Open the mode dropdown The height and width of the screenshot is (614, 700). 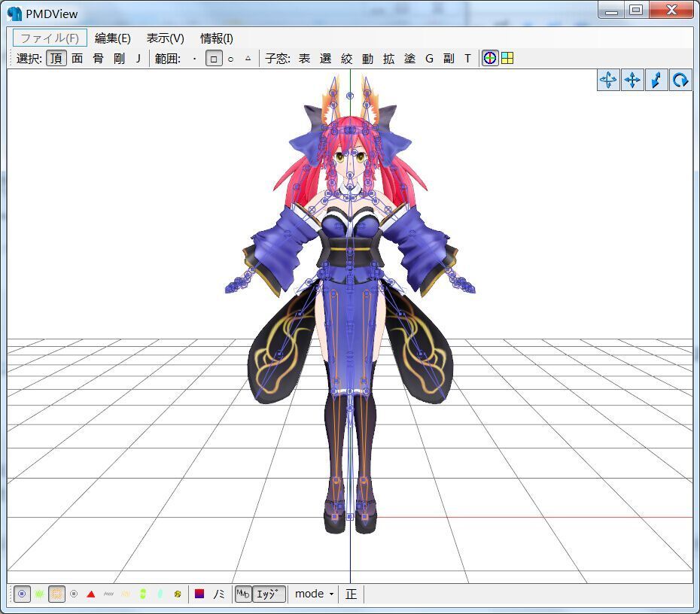(x=314, y=594)
